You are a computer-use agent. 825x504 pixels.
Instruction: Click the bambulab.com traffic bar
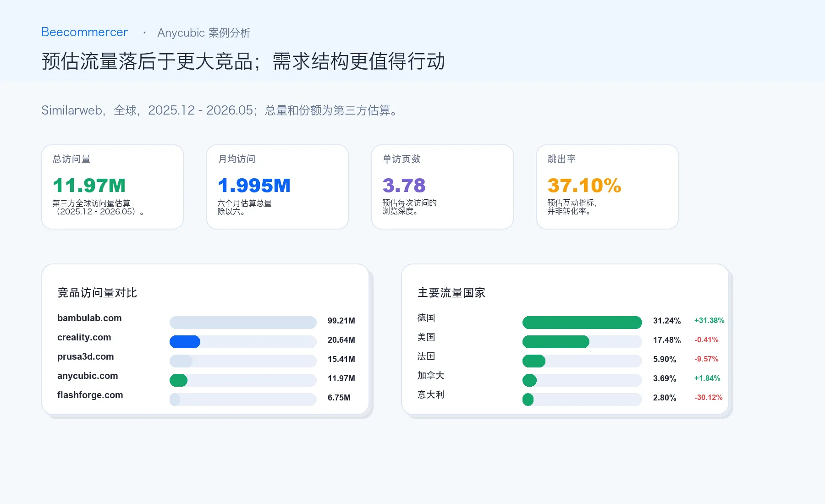243,323
